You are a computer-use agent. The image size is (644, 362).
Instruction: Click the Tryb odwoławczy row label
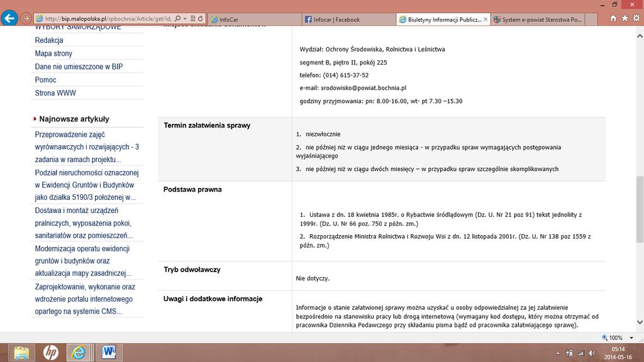coord(192,269)
